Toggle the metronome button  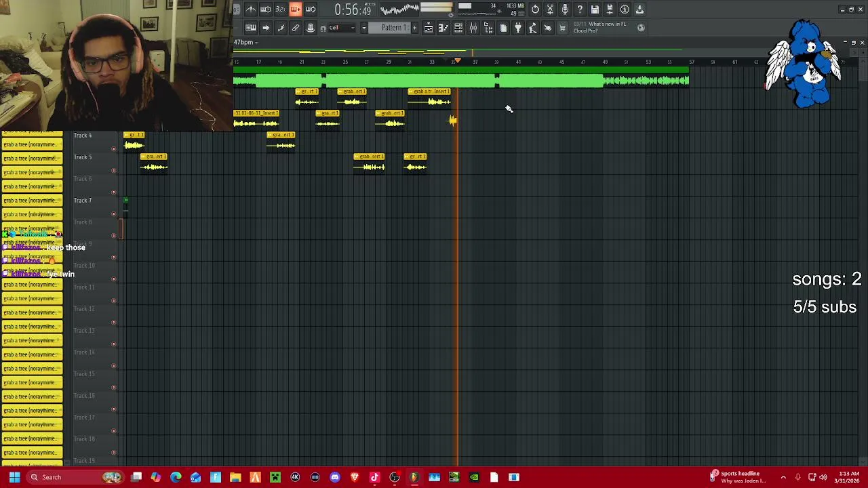click(x=250, y=9)
